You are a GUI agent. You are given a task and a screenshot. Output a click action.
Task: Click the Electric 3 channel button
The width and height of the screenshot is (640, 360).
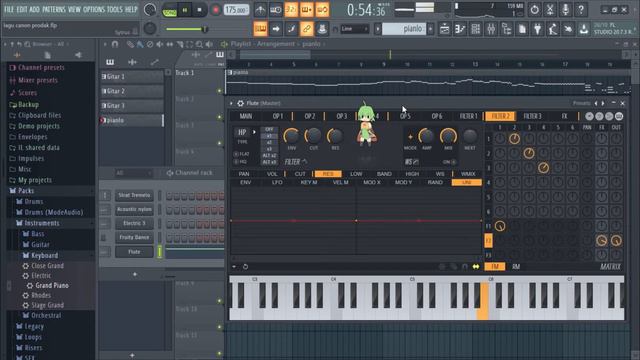pyautogui.click(x=134, y=223)
